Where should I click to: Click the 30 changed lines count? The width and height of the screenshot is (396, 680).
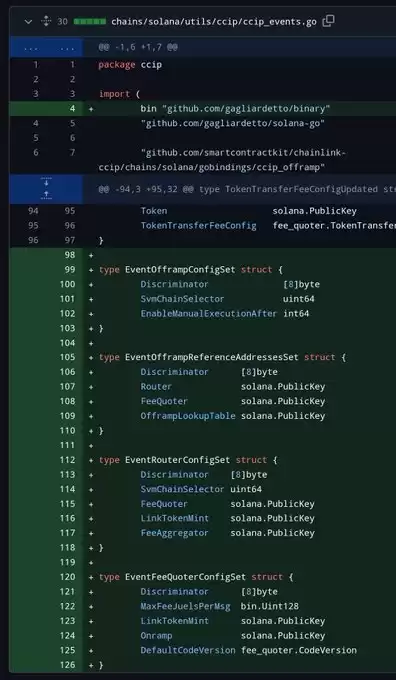pos(62,22)
